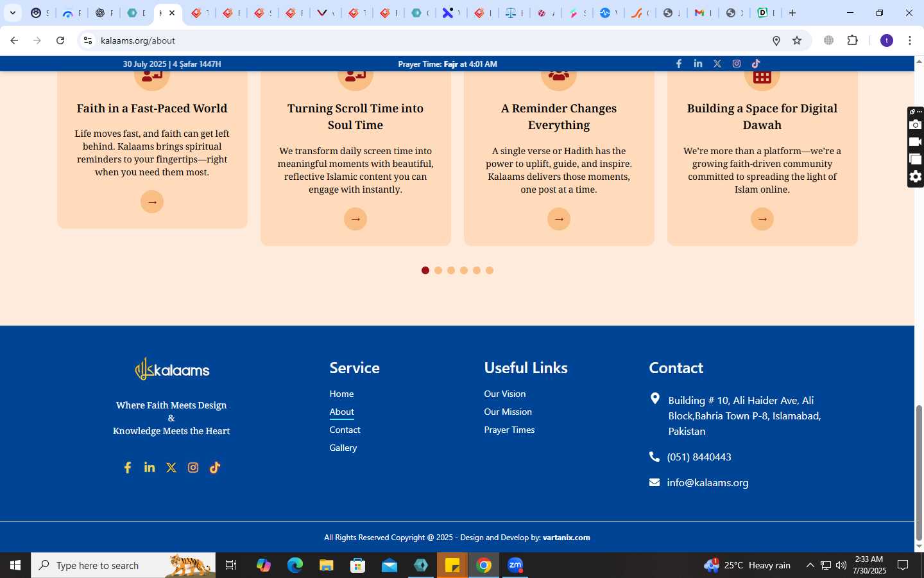Click the info@kalaams.org email address
The height and width of the screenshot is (578, 924).
pos(707,482)
